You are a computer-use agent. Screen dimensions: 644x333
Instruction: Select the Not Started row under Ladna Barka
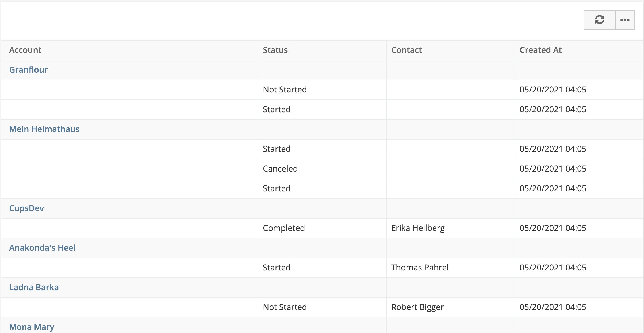[322, 307]
